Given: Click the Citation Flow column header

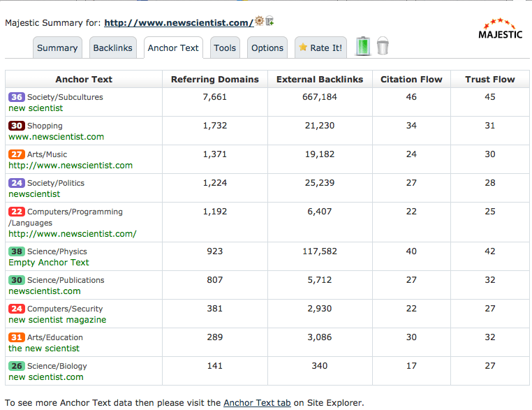Looking at the screenshot, I should 411,80.
